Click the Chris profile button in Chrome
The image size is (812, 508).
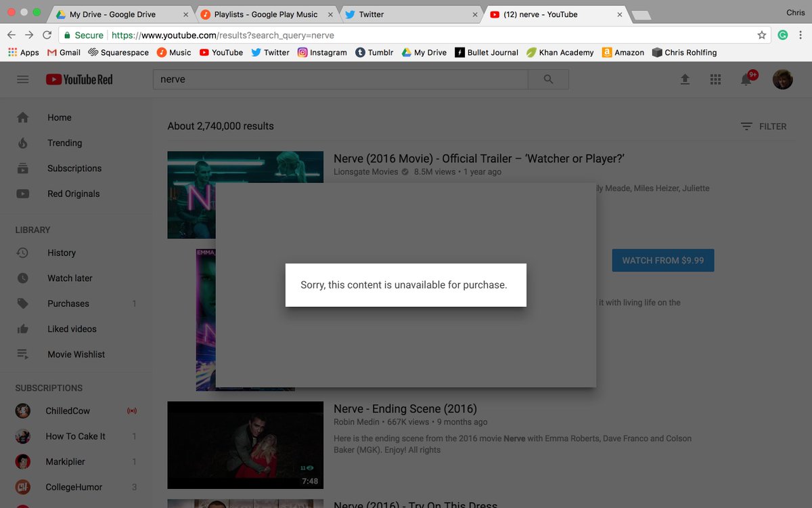tap(795, 12)
